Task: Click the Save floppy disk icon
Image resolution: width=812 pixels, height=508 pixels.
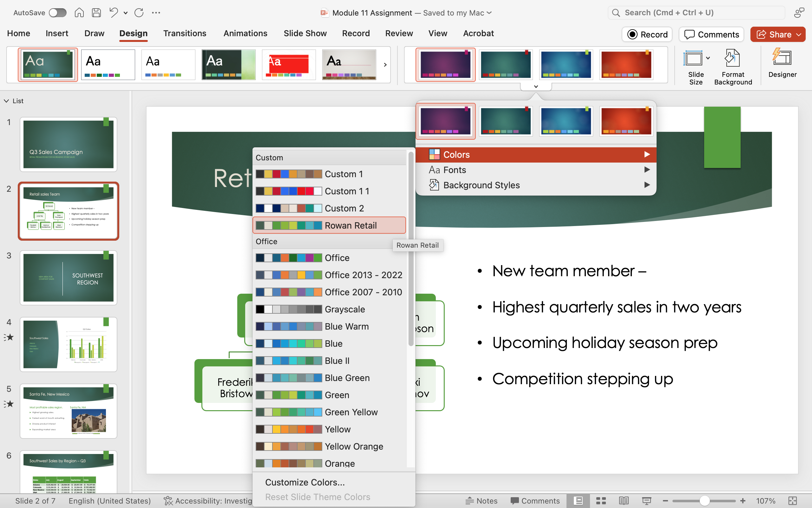Action: [97, 13]
